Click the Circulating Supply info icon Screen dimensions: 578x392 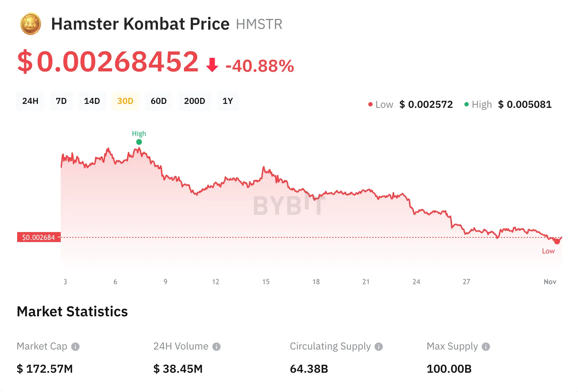point(379,347)
